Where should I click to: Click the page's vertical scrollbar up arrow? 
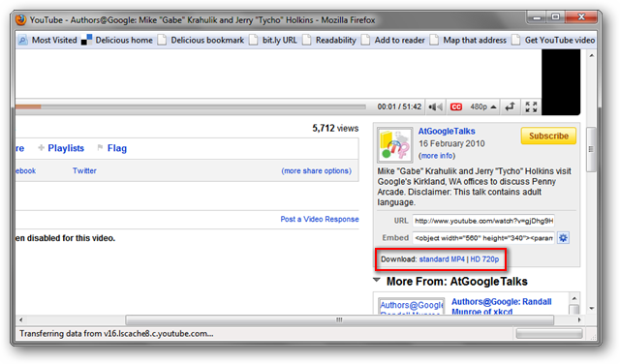tap(592, 56)
